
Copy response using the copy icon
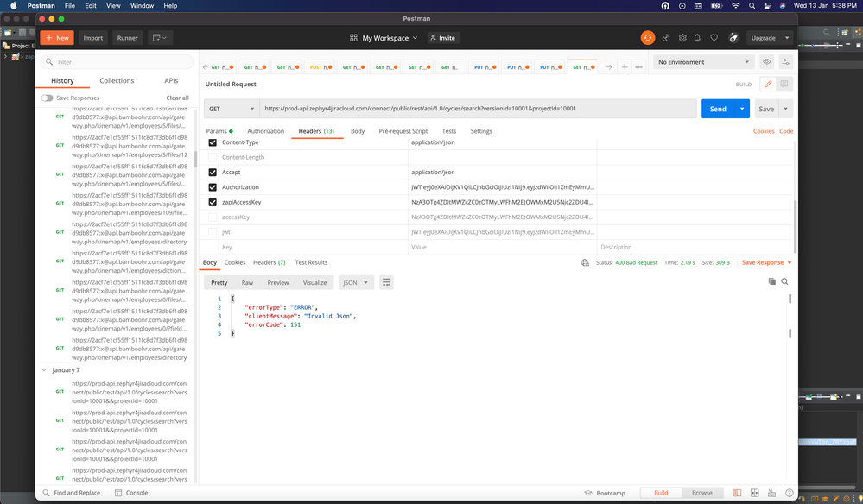[771, 281]
